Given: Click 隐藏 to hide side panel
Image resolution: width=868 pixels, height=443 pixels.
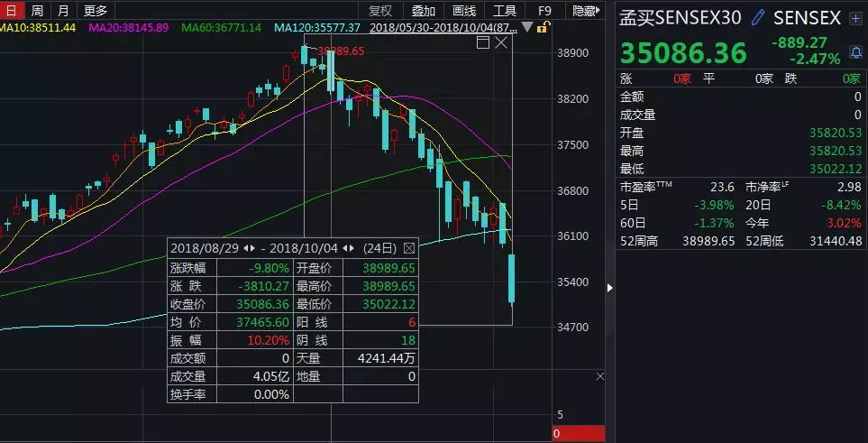Looking at the screenshot, I should [586, 11].
